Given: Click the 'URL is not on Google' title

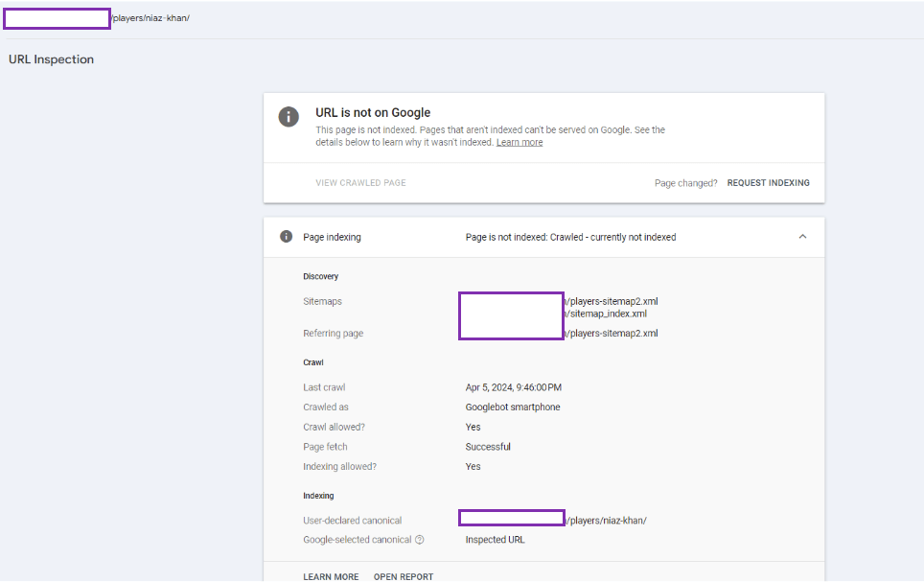Looking at the screenshot, I should (x=373, y=112).
